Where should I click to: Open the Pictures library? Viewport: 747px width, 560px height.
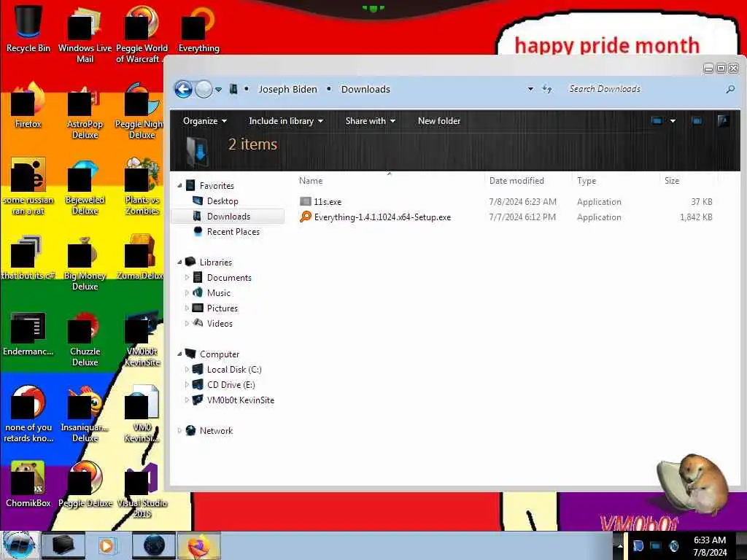[222, 308]
